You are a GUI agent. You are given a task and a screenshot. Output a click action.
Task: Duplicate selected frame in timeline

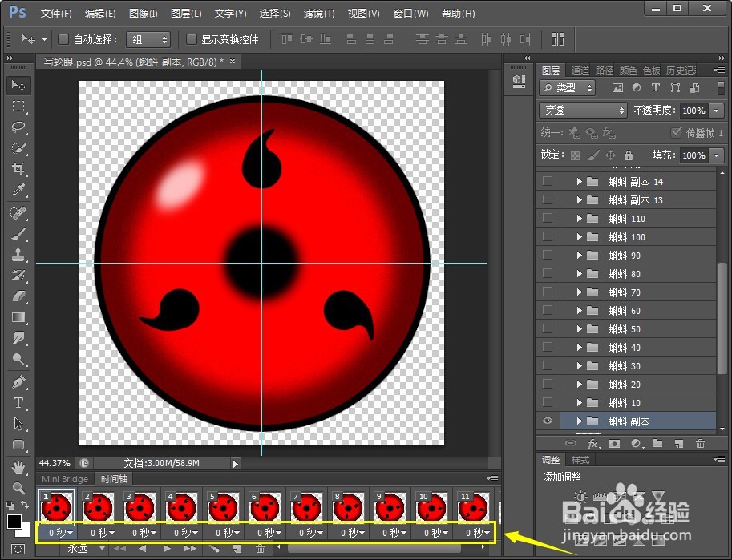click(x=237, y=549)
